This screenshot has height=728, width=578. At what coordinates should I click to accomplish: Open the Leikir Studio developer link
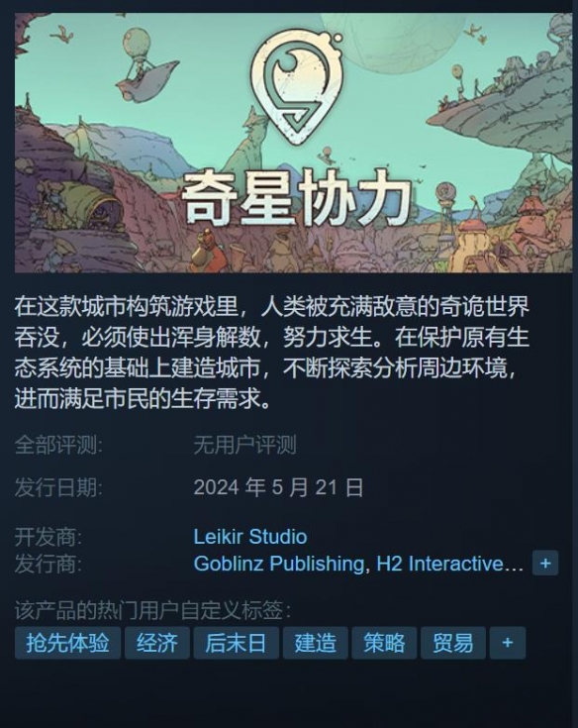[x=250, y=537]
